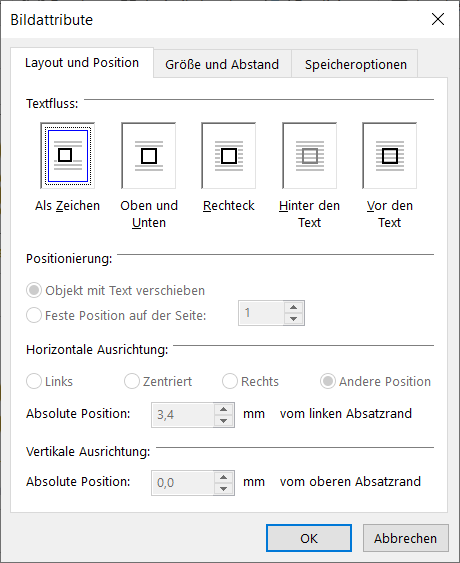Select Rechts alignment radio button
Viewport: 460px width, 563px height.
[x=230, y=381]
